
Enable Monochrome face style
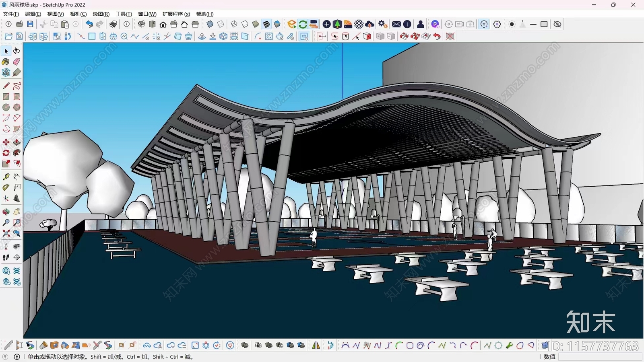(277, 24)
